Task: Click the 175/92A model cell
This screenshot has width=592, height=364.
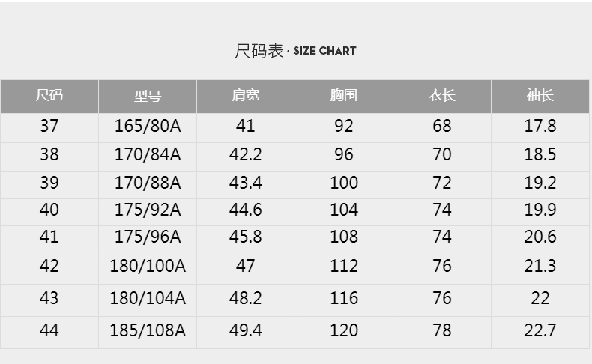Action: point(148,210)
